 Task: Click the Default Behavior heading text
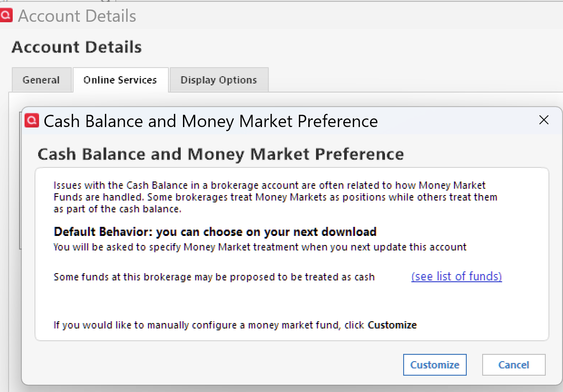[215, 232]
